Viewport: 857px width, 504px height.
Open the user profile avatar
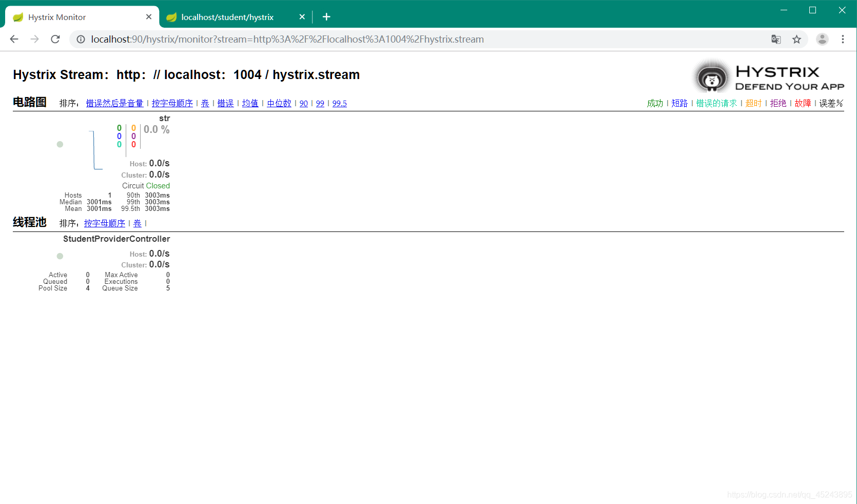point(822,39)
